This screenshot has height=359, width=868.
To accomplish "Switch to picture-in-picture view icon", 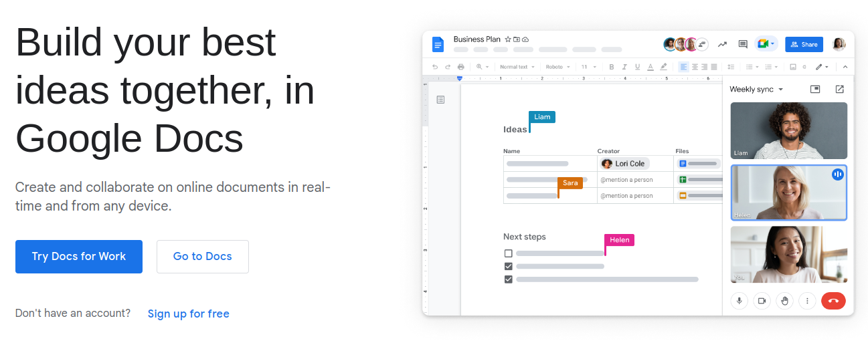I will (x=815, y=89).
